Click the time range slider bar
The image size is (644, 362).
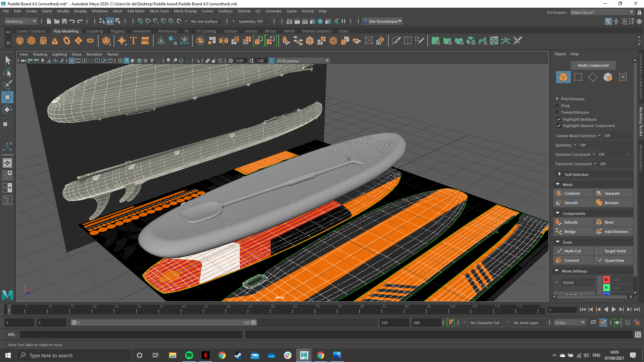[164, 322]
